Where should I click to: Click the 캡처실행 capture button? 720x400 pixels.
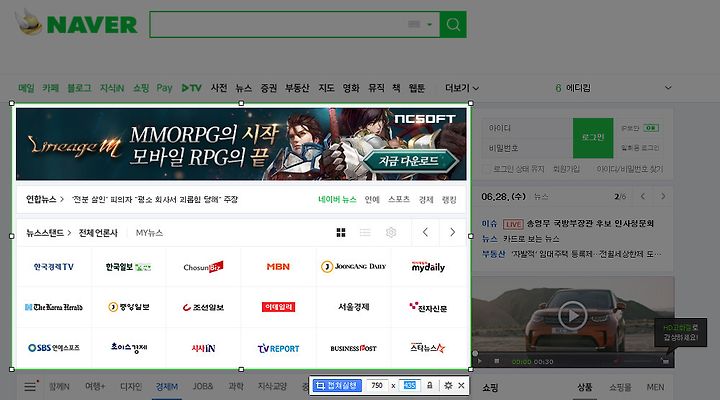337,385
